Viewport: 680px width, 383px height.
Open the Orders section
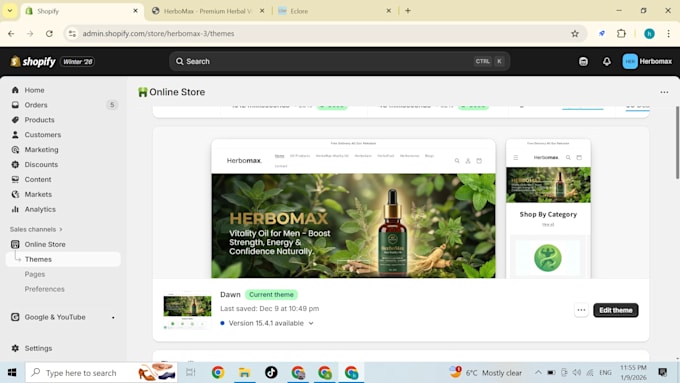[x=36, y=105]
